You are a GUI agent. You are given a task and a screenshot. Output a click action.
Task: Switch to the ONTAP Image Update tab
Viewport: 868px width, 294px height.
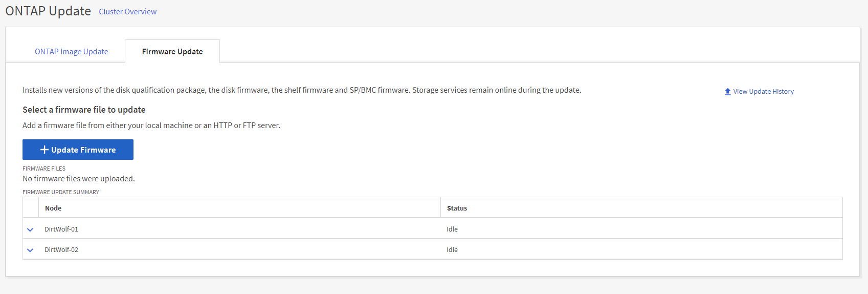click(71, 52)
